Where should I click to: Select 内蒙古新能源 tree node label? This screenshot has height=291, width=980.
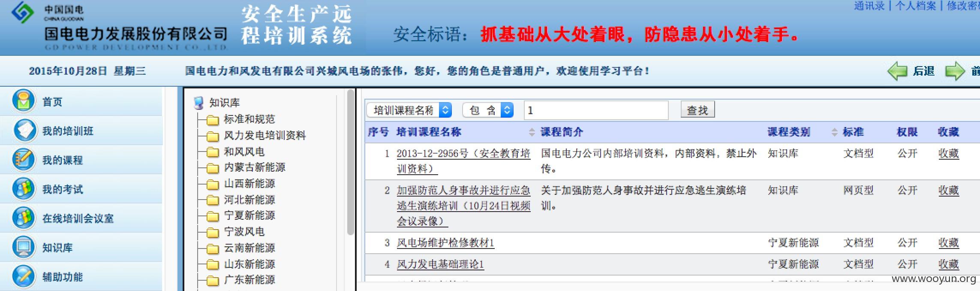point(254,167)
